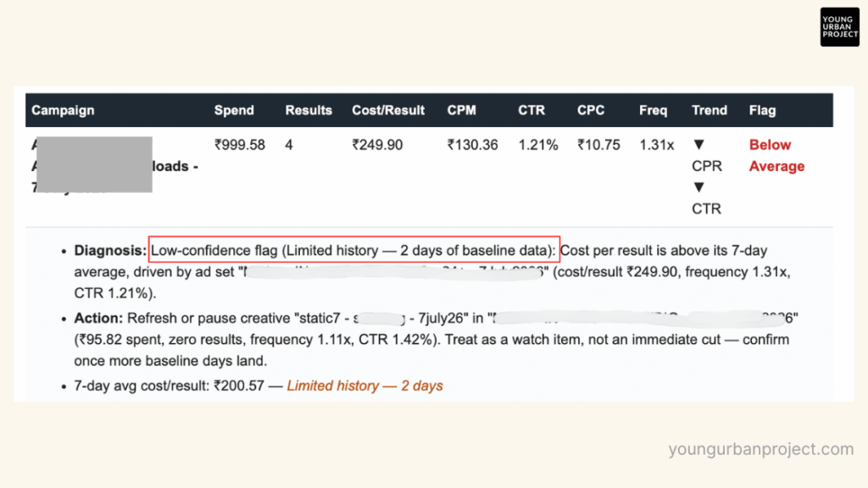Click the CTR column header
868x488 pixels.
(531, 110)
